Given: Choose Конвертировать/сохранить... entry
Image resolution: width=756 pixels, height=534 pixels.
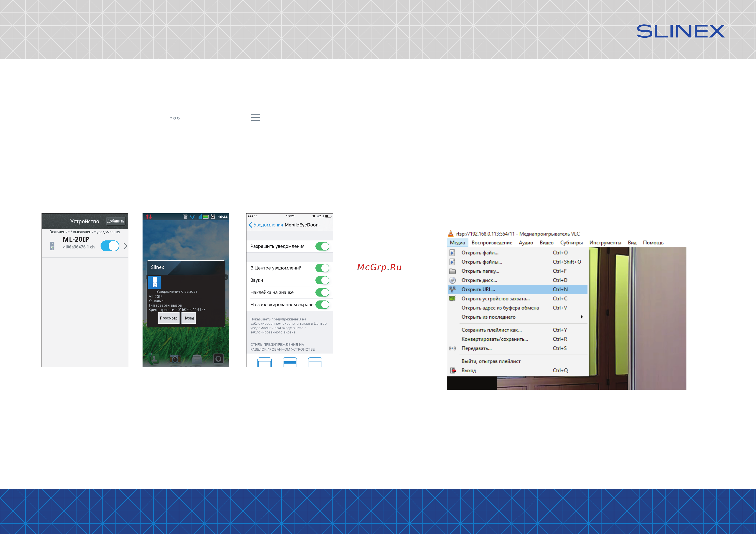Looking at the screenshot, I should [x=517, y=339].
